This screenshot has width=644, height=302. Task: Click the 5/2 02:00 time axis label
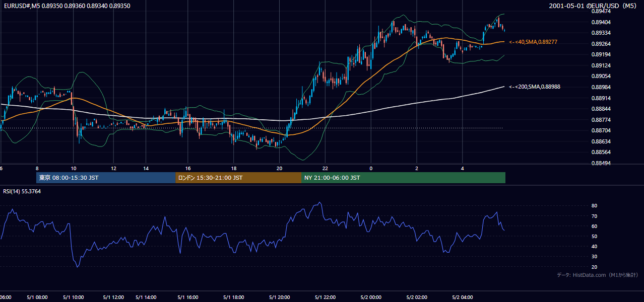click(x=417, y=297)
